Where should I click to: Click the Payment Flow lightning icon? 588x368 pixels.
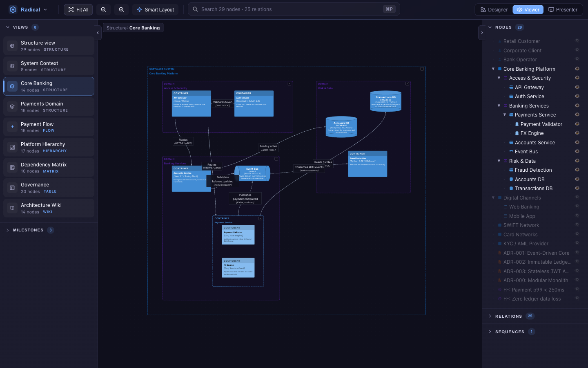click(12, 127)
